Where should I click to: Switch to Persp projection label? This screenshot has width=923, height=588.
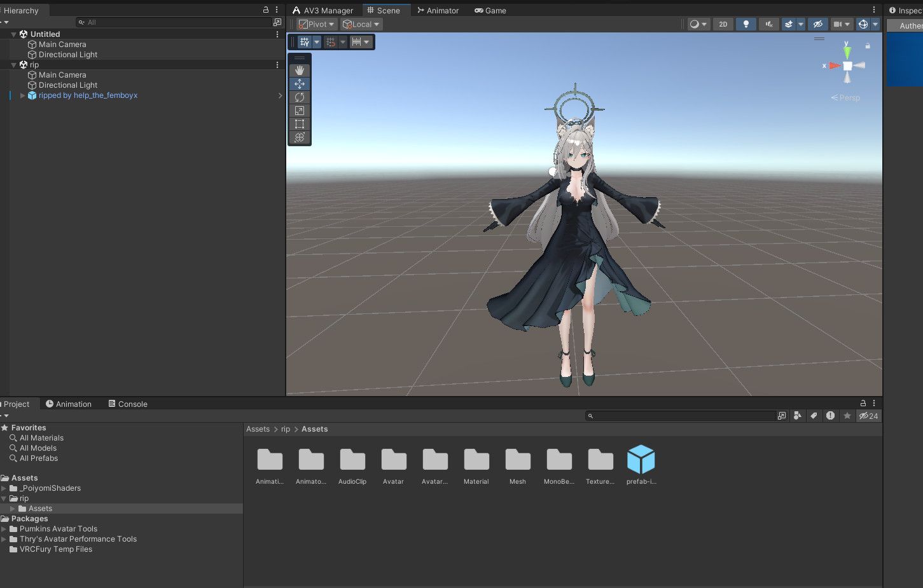pyautogui.click(x=845, y=98)
